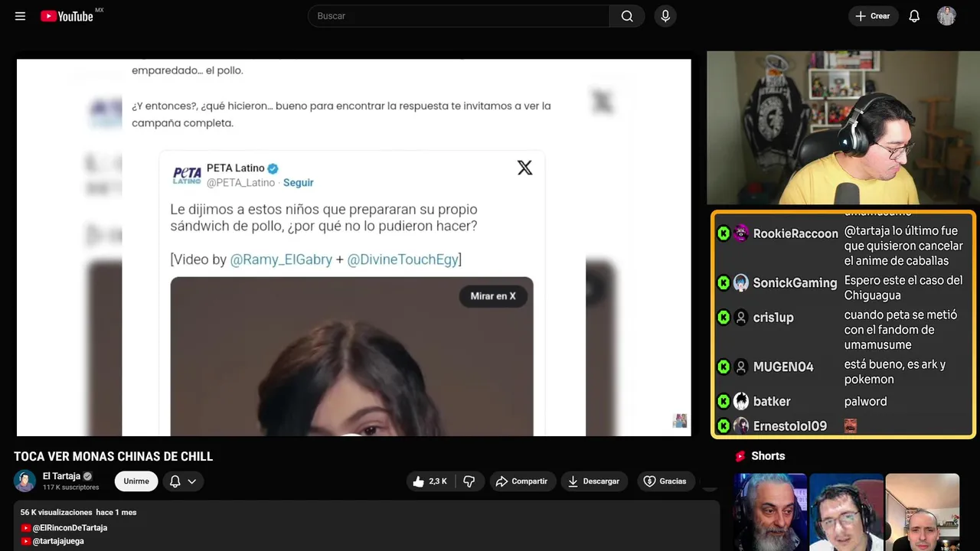Share the video via Compartir
Viewport: 980px width, 551px height.
(521, 481)
